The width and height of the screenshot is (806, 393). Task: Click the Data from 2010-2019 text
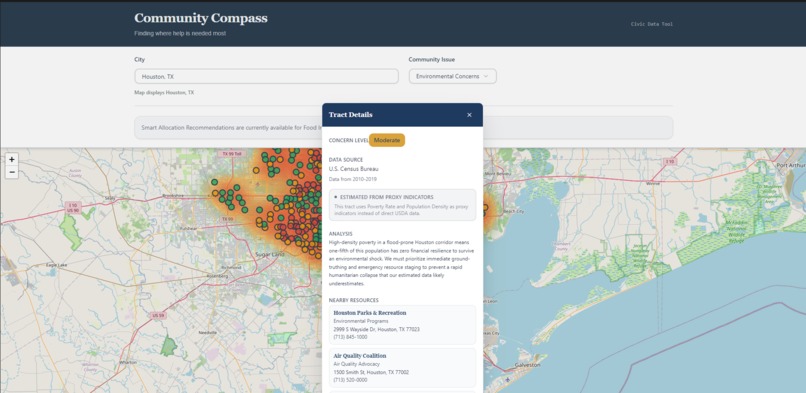pyautogui.click(x=353, y=179)
